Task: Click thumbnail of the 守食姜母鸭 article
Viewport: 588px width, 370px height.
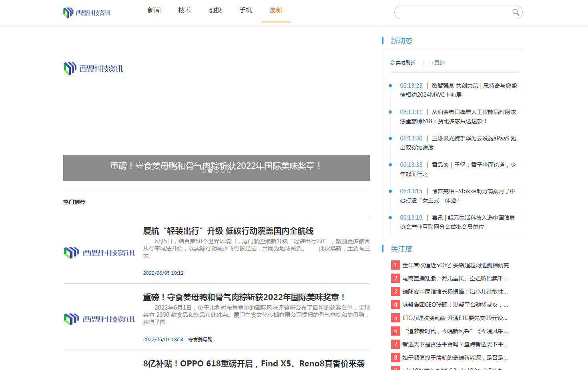Action: point(99,319)
